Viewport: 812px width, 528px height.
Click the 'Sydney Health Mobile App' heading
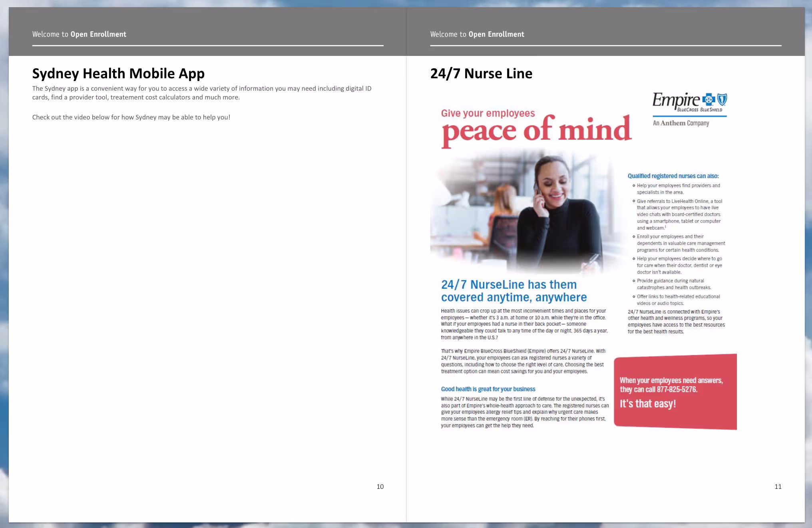(118, 73)
